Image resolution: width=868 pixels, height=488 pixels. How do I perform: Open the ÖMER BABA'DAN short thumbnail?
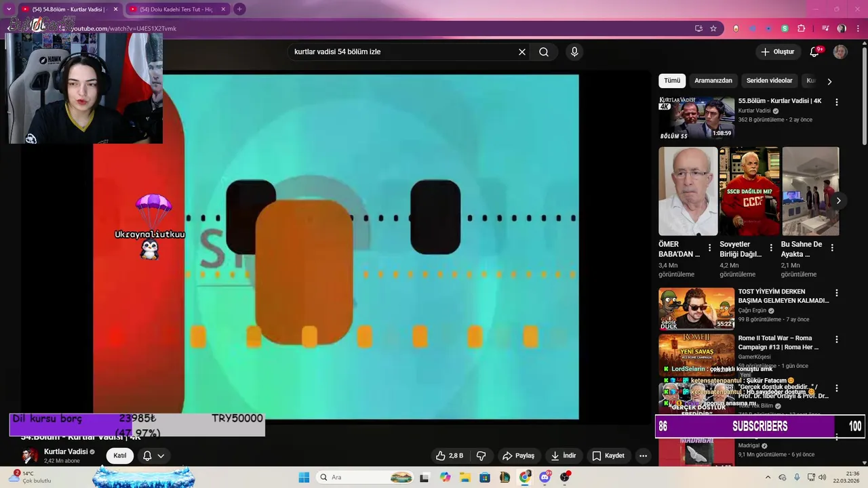pos(688,191)
